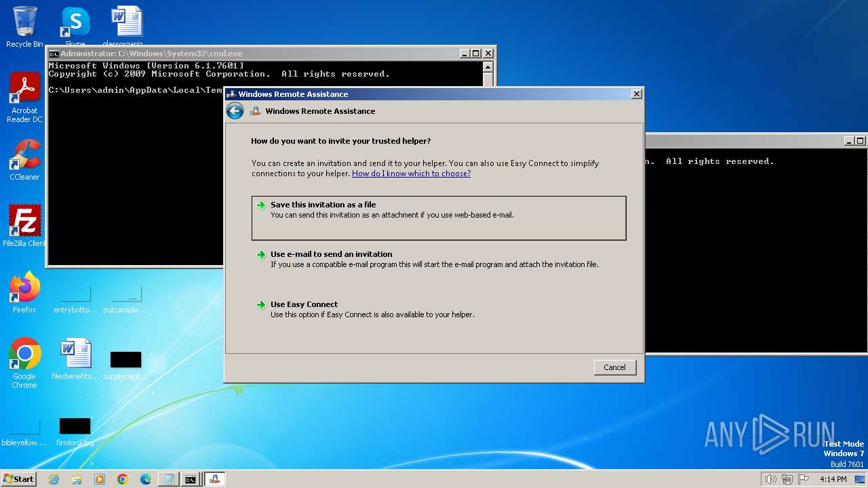868x488 pixels.
Task: Maximize the second command prompt window
Action: (x=861, y=141)
